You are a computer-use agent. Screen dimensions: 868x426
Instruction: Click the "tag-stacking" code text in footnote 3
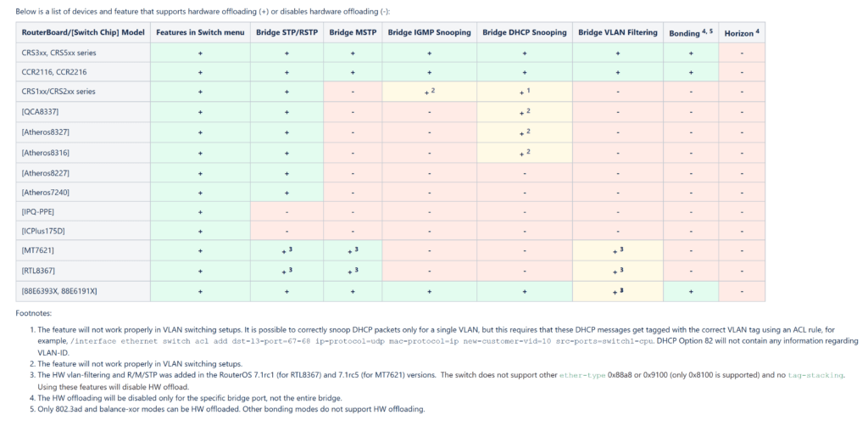click(x=816, y=376)
